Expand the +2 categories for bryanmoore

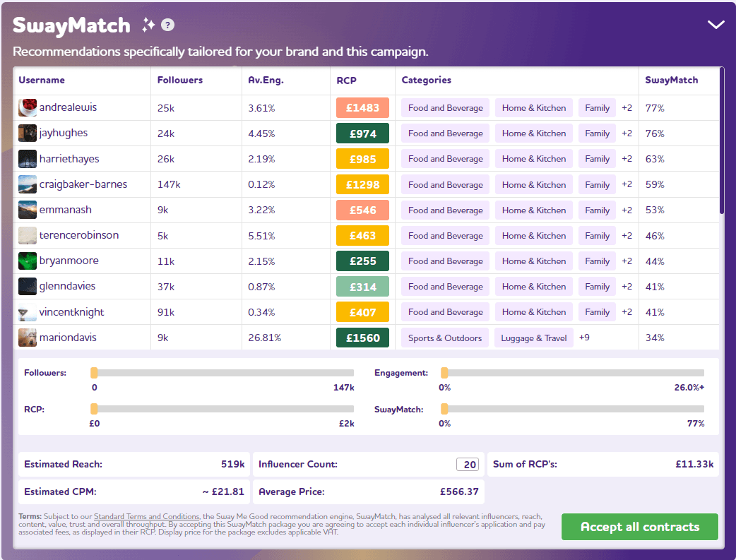(627, 261)
